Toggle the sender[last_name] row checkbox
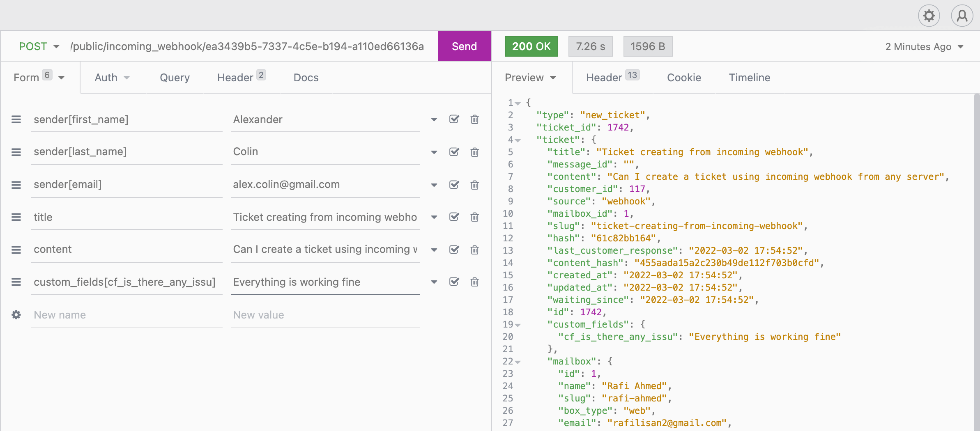 click(454, 151)
